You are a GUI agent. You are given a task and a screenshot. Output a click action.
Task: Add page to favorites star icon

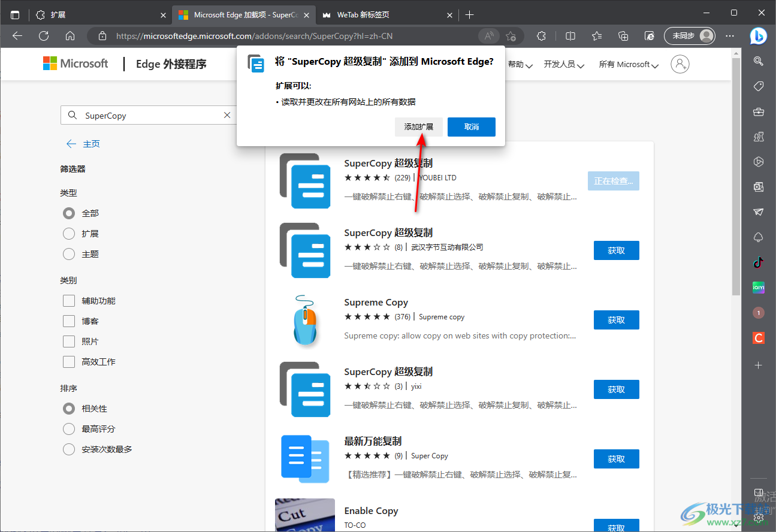pos(511,36)
